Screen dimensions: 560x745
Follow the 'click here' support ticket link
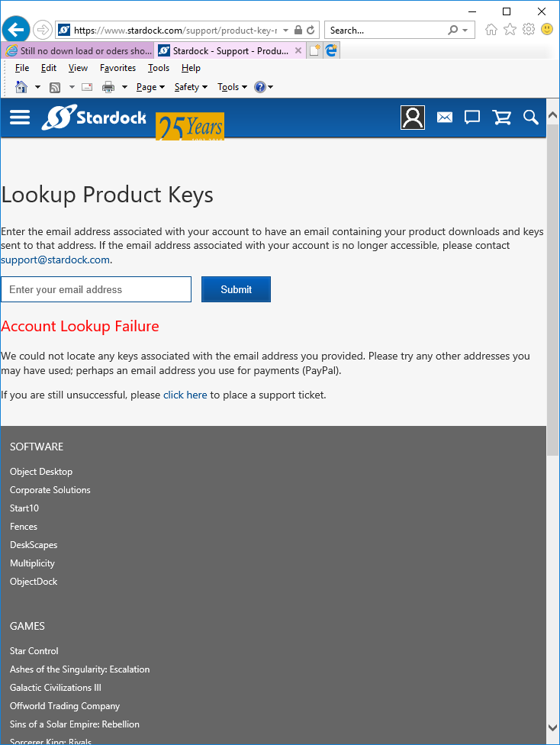pos(185,395)
